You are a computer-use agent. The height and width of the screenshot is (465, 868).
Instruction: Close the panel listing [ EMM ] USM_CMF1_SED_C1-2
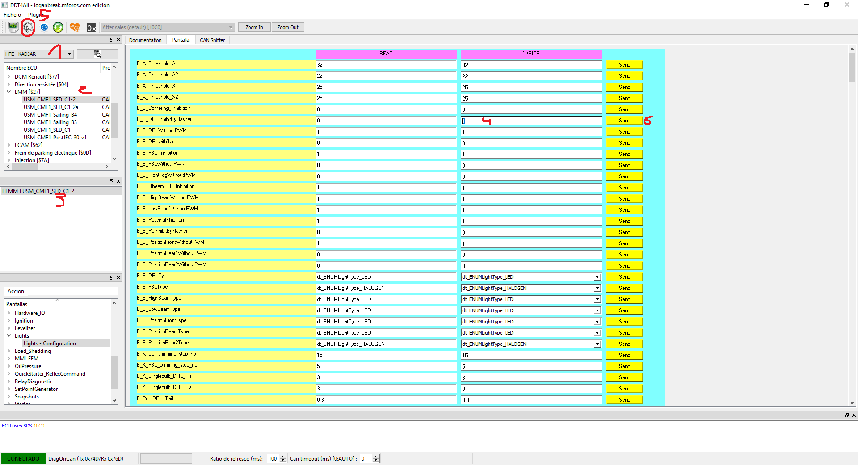[118, 181]
